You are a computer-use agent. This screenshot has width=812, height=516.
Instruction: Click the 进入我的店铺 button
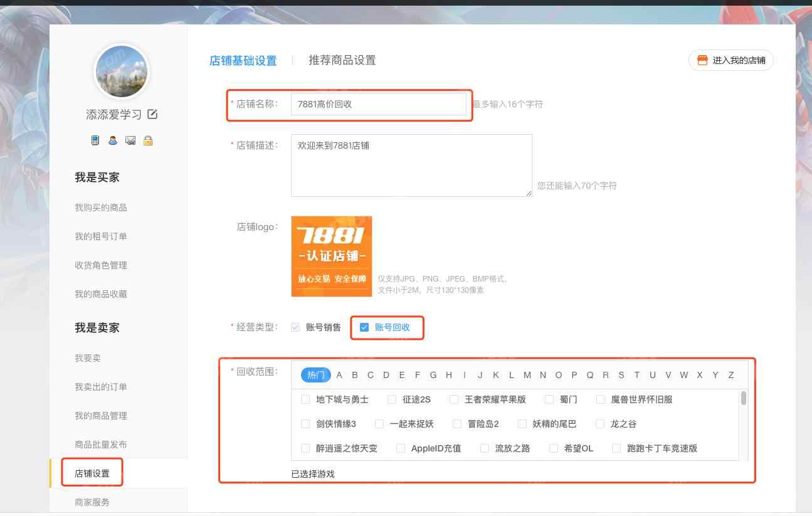click(731, 60)
